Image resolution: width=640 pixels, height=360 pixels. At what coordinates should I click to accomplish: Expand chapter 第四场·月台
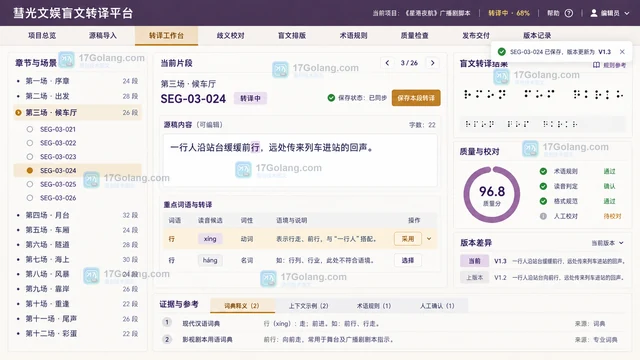pos(78,215)
